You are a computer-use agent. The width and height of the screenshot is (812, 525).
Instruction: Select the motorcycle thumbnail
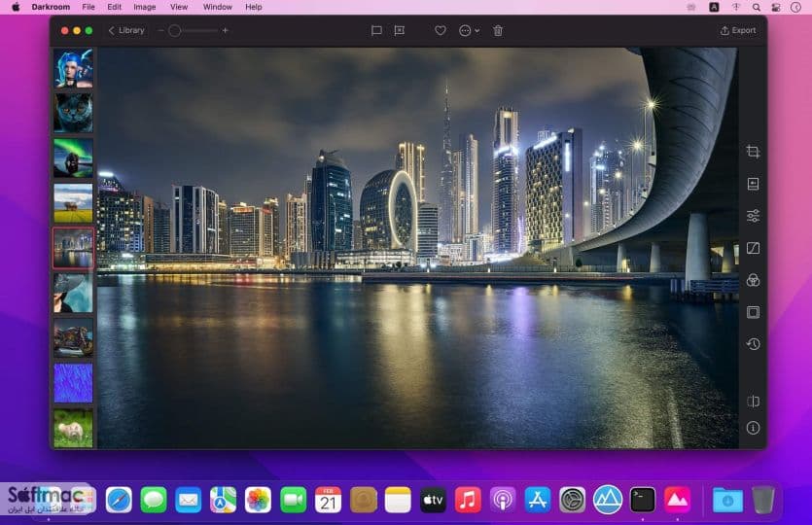73,338
